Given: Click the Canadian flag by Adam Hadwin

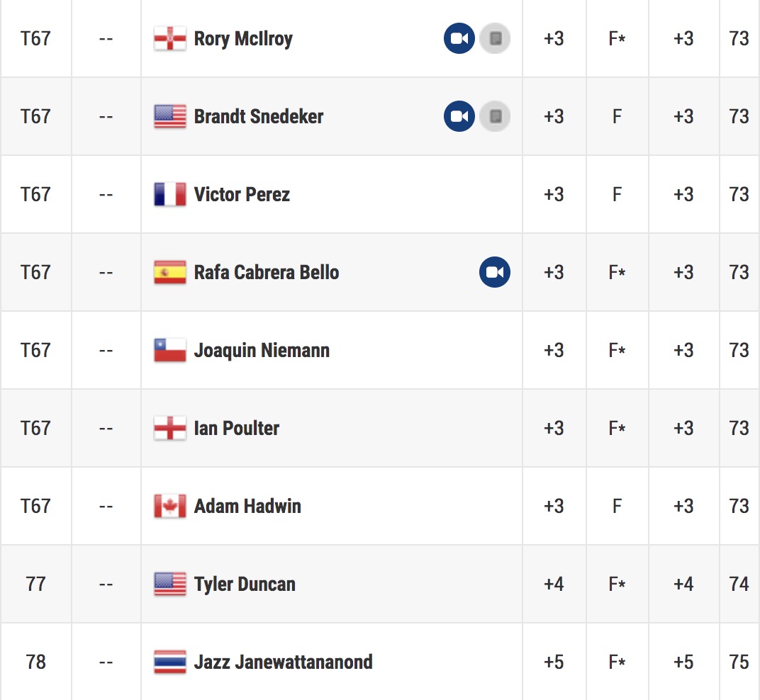Looking at the screenshot, I should click(169, 507).
